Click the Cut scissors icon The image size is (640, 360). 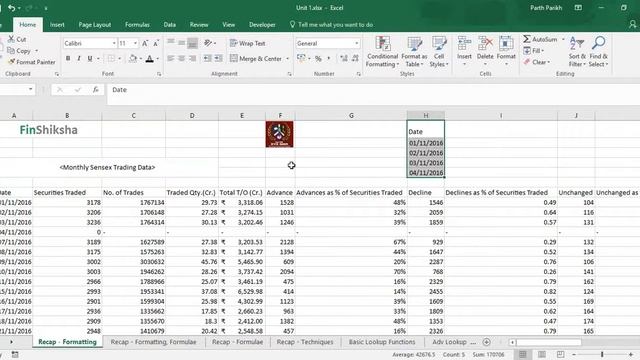pos(11,39)
